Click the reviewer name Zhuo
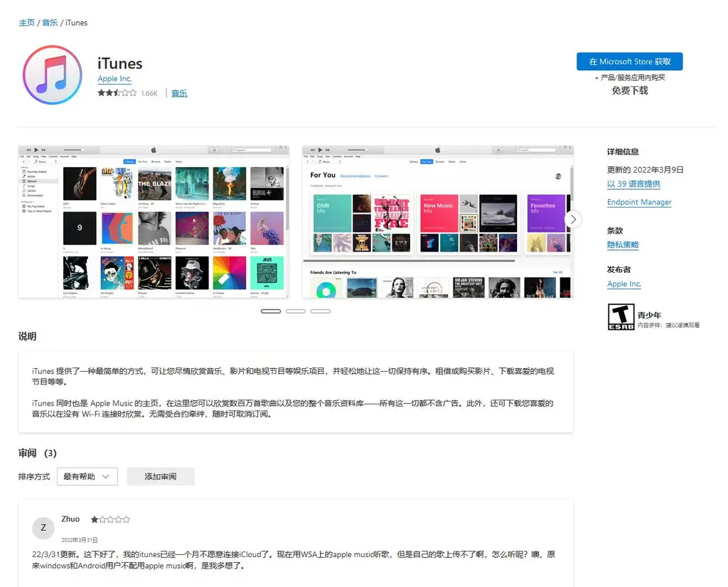 [x=70, y=519]
